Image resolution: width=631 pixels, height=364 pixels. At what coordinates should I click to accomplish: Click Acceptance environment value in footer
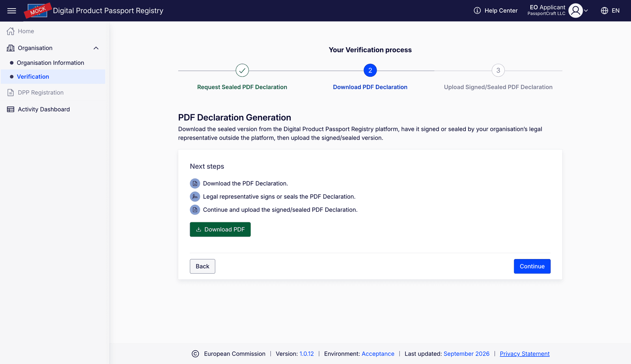(x=378, y=354)
